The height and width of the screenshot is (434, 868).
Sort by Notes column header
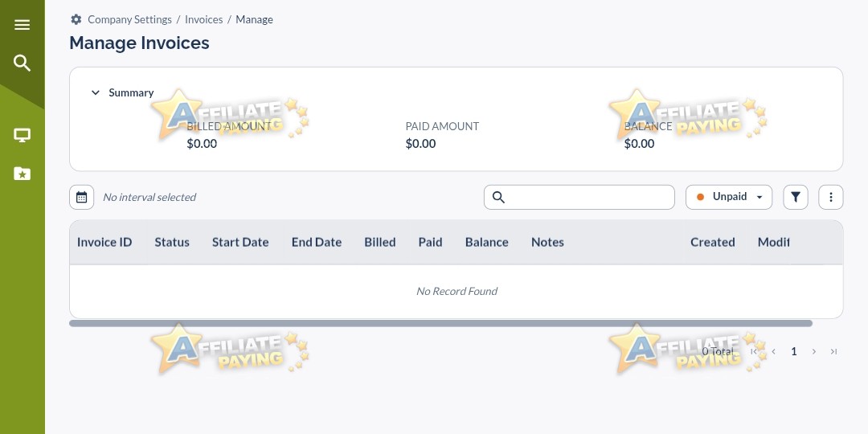click(x=547, y=242)
